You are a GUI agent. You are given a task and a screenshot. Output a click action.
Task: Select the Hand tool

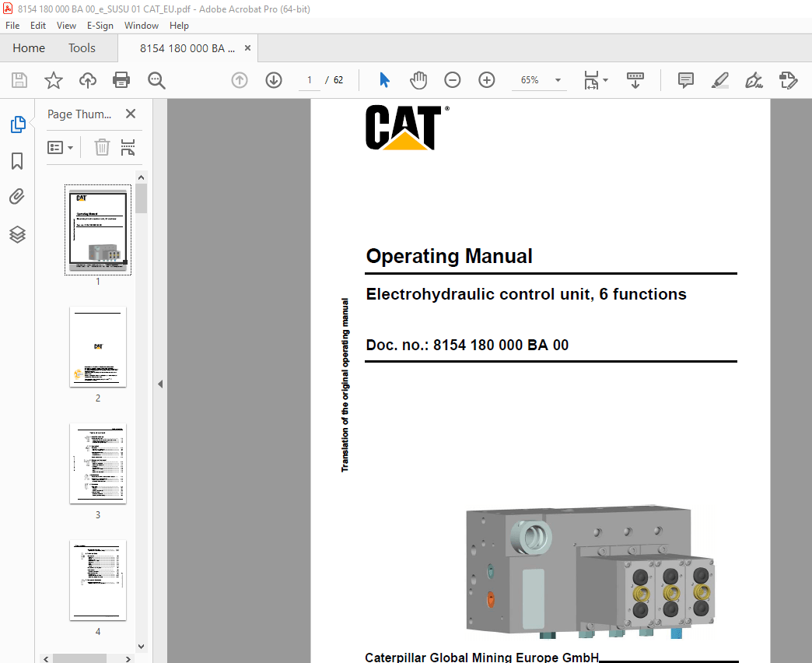418,79
